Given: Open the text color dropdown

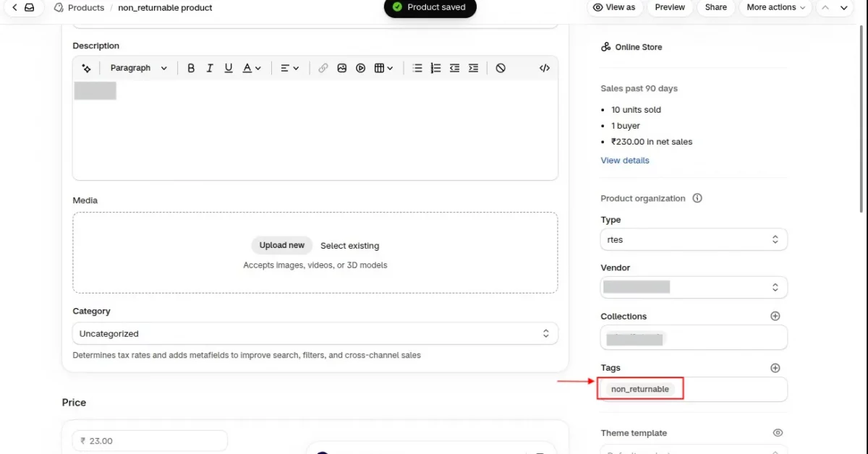Looking at the screenshot, I should coord(251,68).
